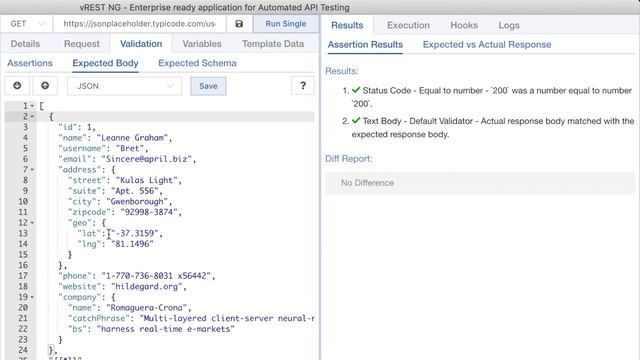Collapse the address block at line 7

[32, 170]
